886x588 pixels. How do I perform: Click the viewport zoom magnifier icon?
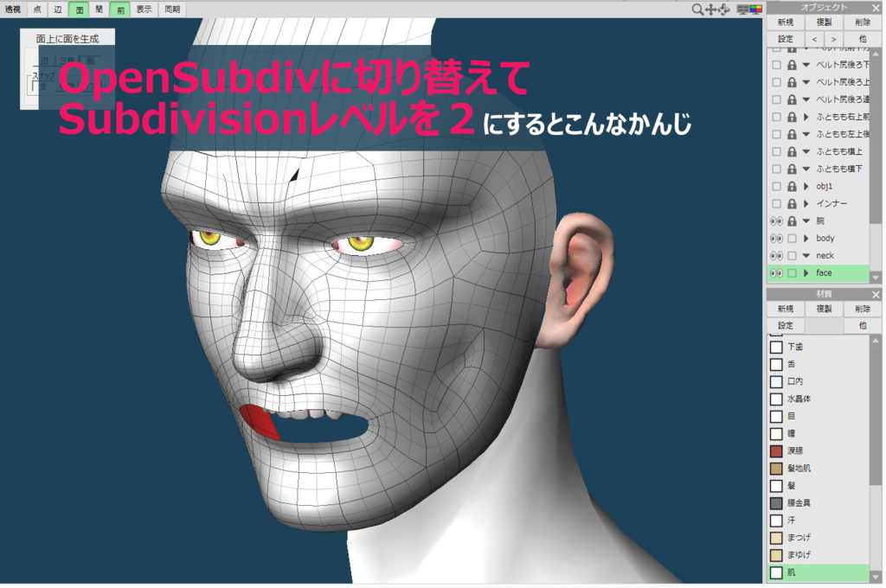[x=697, y=10]
